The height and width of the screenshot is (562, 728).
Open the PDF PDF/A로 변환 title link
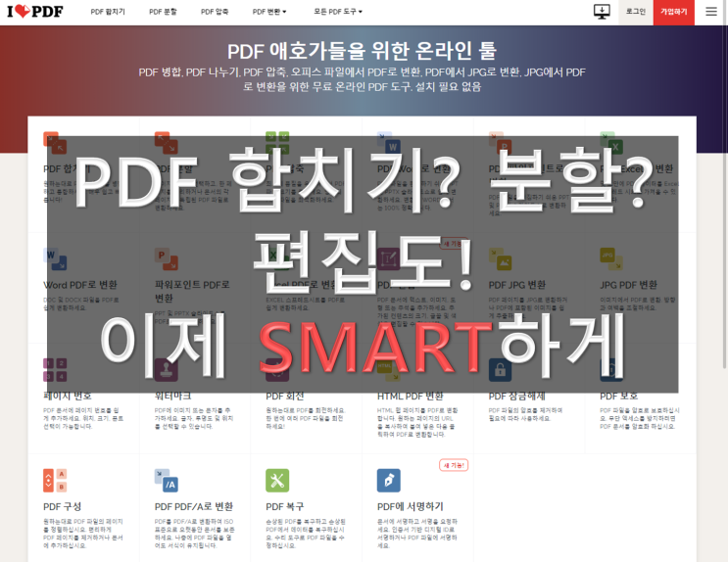tap(194, 506)
